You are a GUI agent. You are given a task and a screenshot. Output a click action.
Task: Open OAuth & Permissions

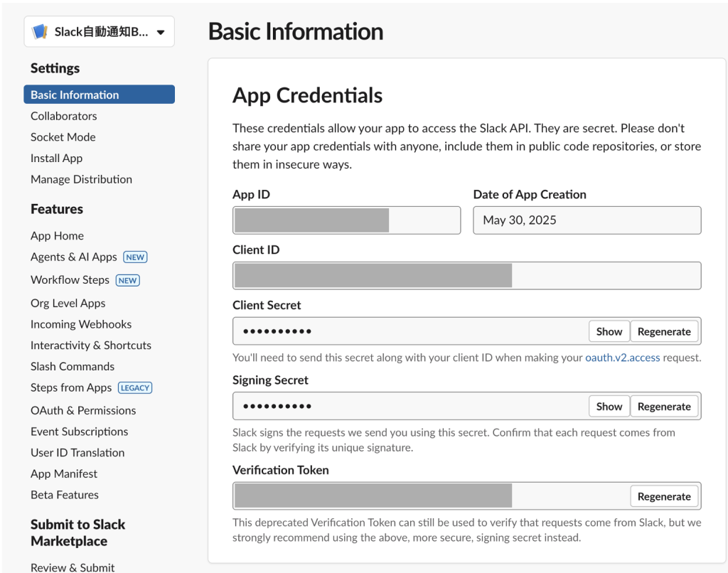click(83, 410)
